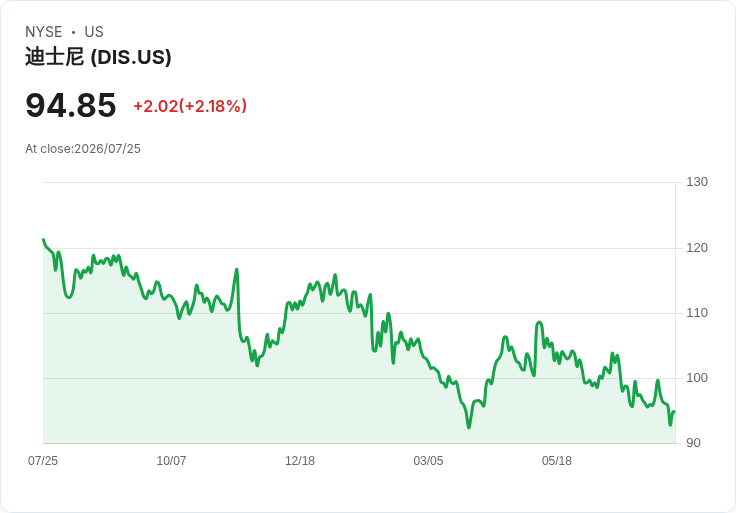Screen dimensions: 736x513
Task: Click the 120 y-axis price label
Action: click(697, 248)
